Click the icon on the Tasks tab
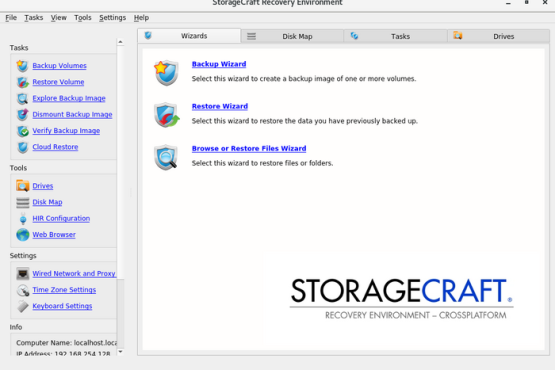555x370 pixels. [354, 36]
